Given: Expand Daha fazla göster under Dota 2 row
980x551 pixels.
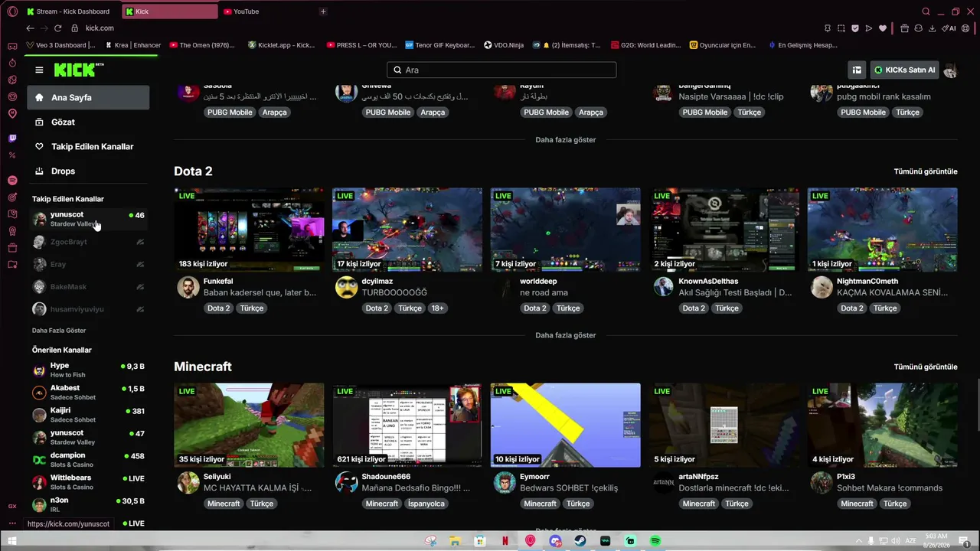Looking at the screenshot, I should [565, 335].
